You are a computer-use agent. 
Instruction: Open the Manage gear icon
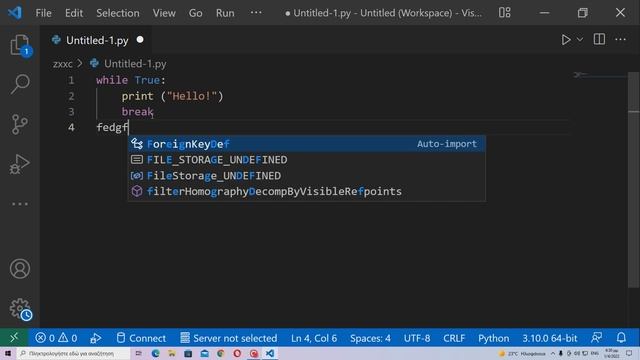pyautogui.click(x=20, y=309)
